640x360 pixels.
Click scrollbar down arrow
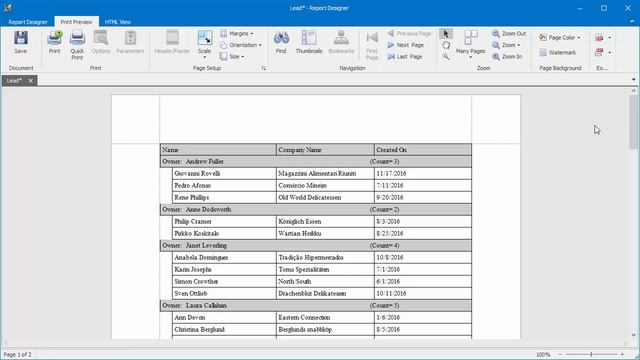point(633,335)
